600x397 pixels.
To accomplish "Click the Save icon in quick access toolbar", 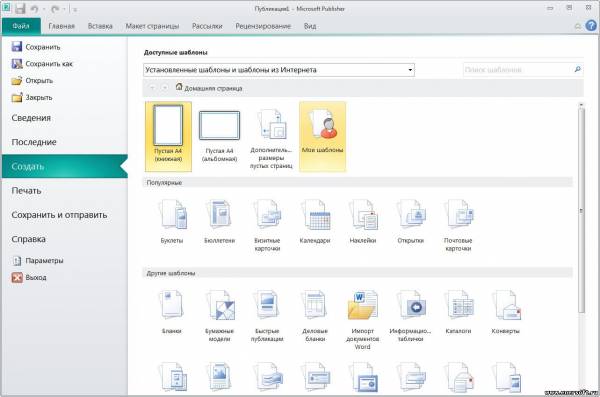I will (x=20, y=8).
